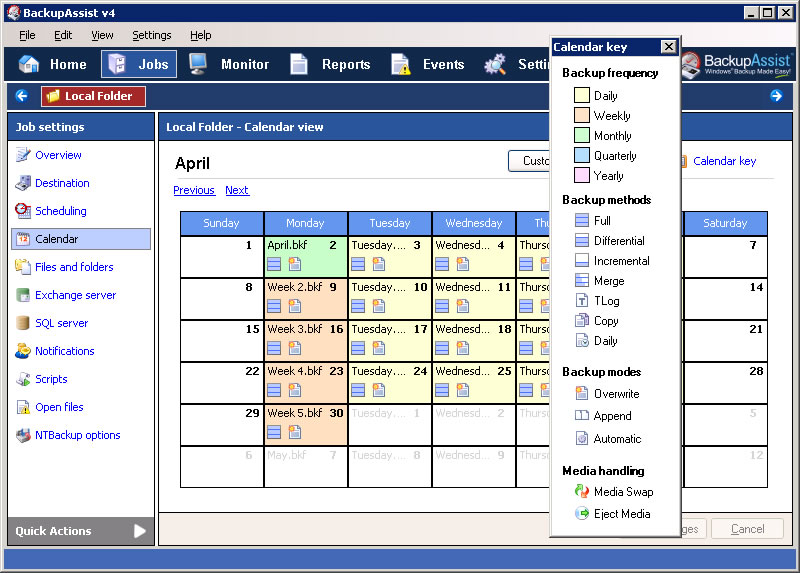Open the Edit menu

(63, 35)
